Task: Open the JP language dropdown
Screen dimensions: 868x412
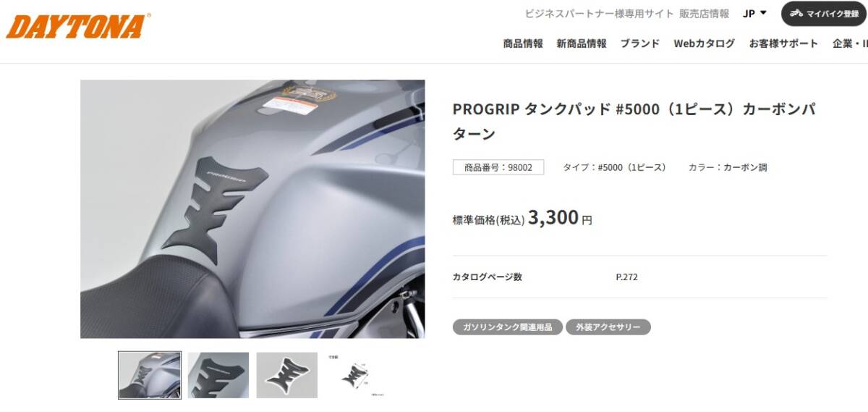Action: pos(754,13)
